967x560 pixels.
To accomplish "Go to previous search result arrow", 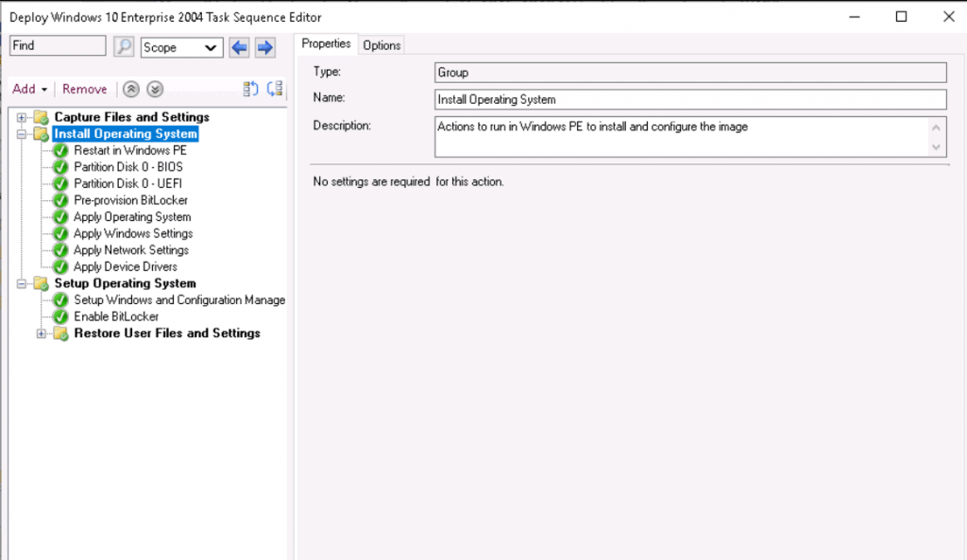I will tap(239, 47).
